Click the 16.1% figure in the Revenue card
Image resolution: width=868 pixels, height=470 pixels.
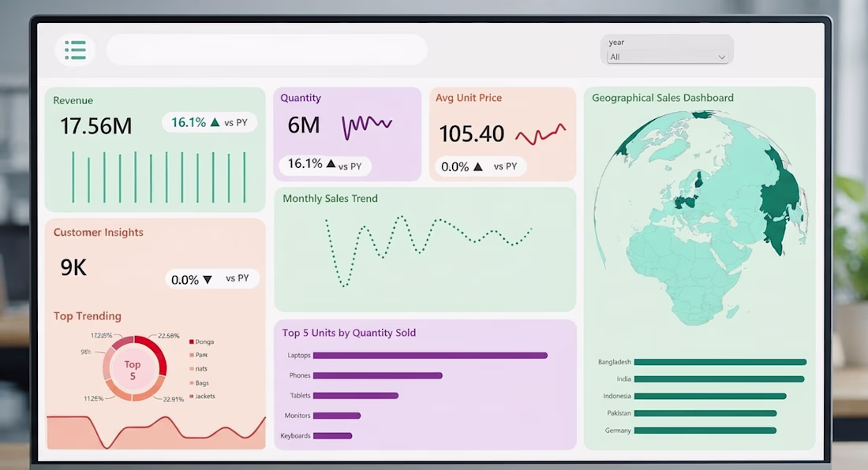coord(189,122)
